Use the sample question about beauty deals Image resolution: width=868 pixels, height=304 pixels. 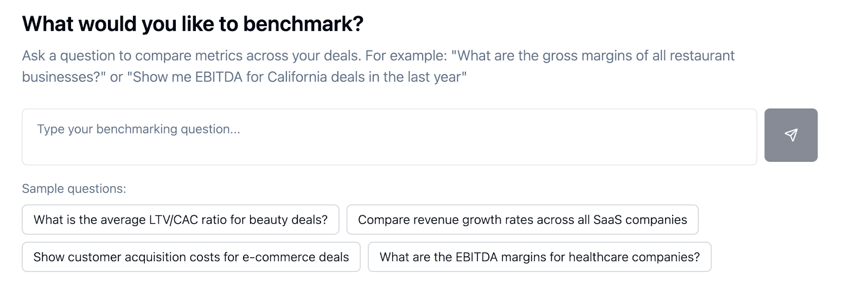pos(180,220)
